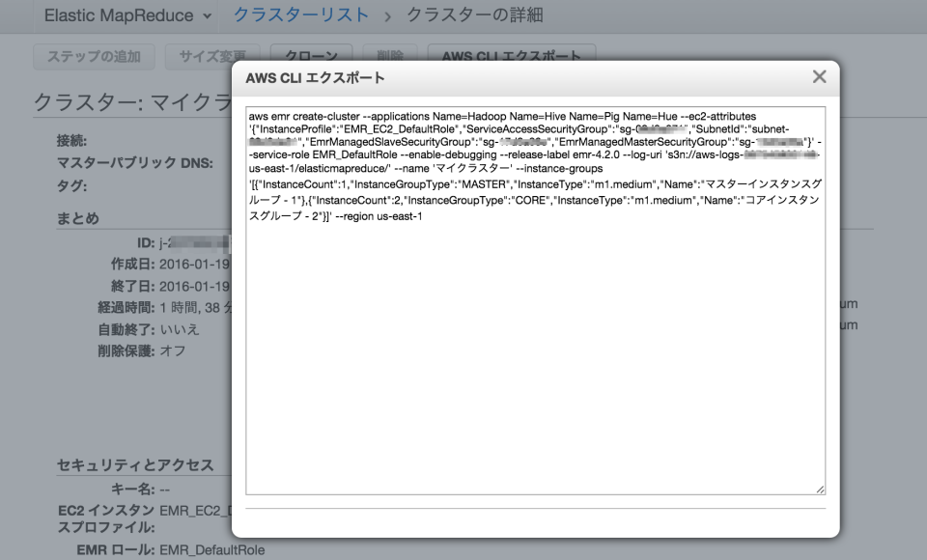
Task: Click the AWS CLI エクスポート toolbar button
Action: point(512,54)
